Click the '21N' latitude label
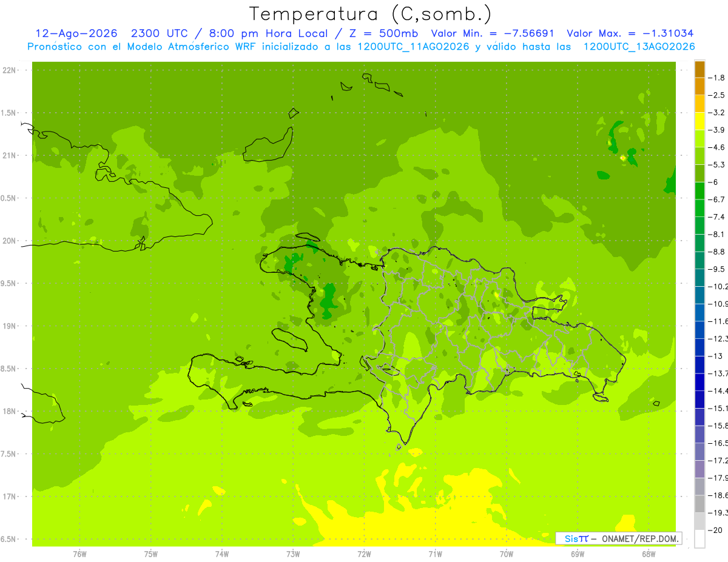Viewport: 728px width, 562px height. point(10,155)
